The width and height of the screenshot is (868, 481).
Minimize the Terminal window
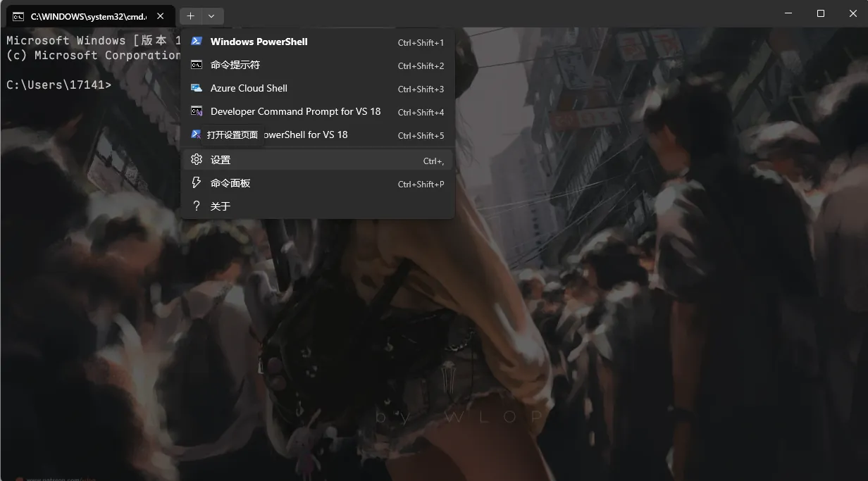pos(788,13)
